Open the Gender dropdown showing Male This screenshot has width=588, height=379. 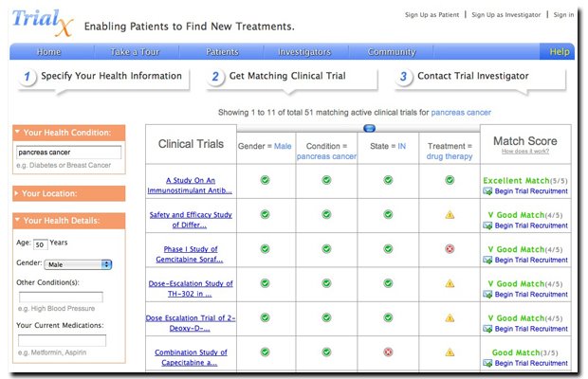pyautogui.click(x=78, y=264)
